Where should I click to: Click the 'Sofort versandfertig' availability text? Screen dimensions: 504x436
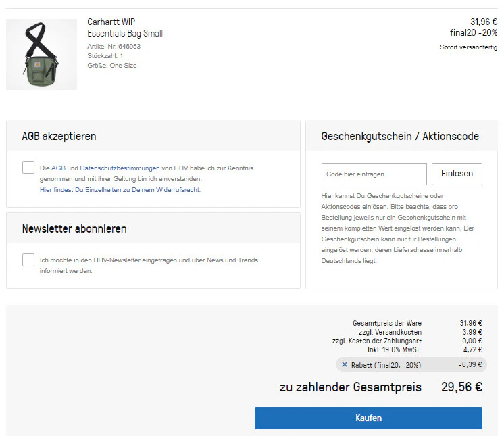(469, 47)
